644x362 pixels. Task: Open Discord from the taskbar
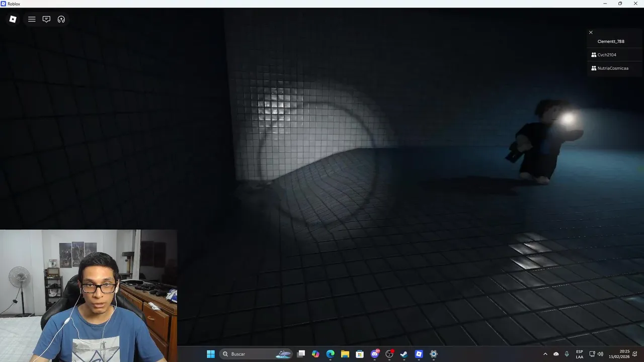(x=375, y=354)
